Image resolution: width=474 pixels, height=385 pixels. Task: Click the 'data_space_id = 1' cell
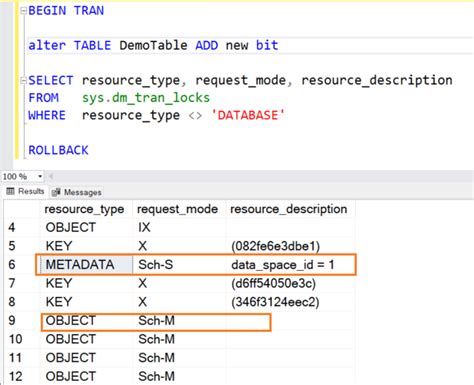(290, 265)
